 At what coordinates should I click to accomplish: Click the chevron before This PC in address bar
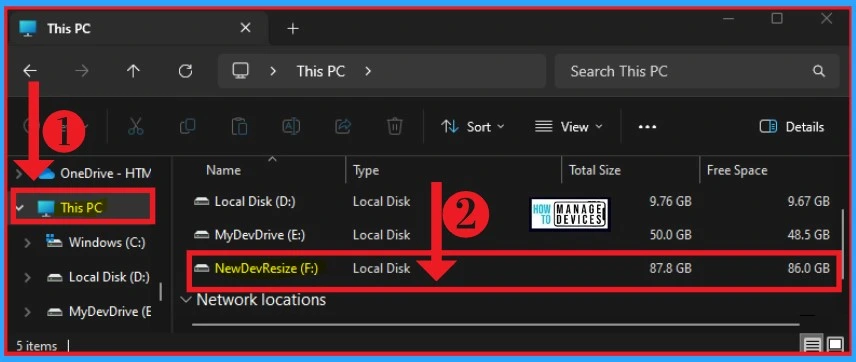(x=273, y=71)
